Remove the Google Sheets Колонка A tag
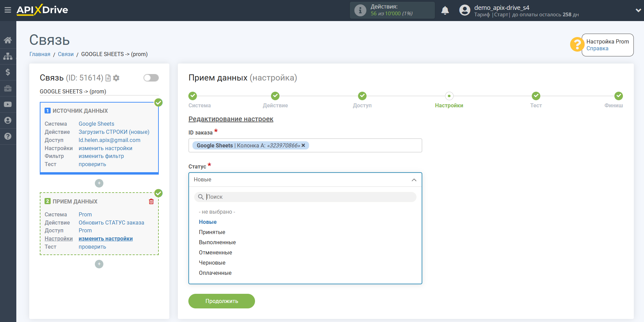The width and height of the screenshot is (644, 322). pos(303,145)
